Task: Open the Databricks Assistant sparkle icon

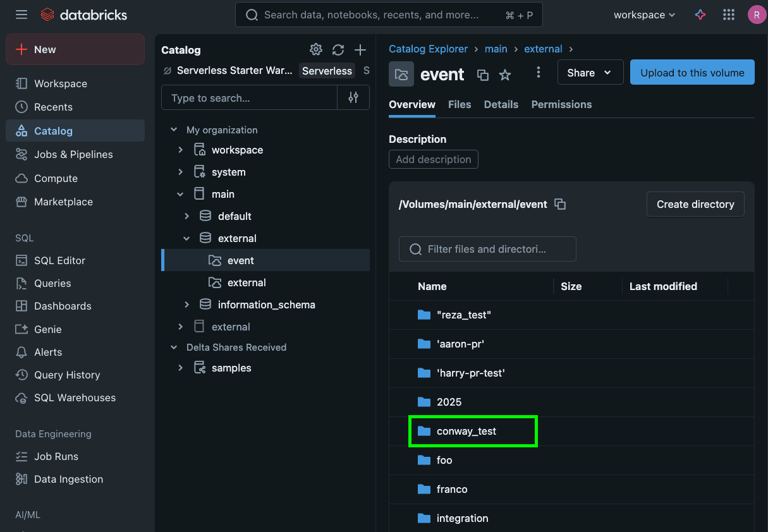Action: [700, 15]
